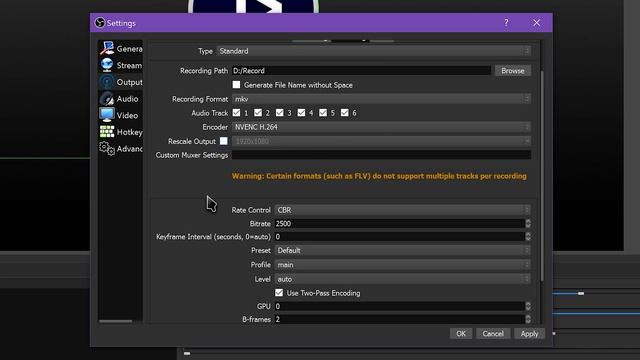Click the Recording Path field
The image size is (640, 360).
[x=361, y=71]
